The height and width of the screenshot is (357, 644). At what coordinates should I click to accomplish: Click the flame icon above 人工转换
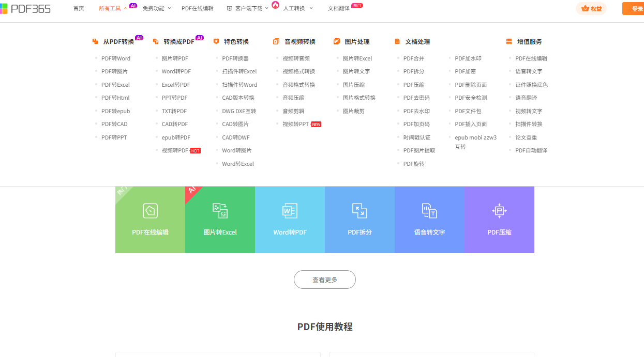tap(275, 5)
